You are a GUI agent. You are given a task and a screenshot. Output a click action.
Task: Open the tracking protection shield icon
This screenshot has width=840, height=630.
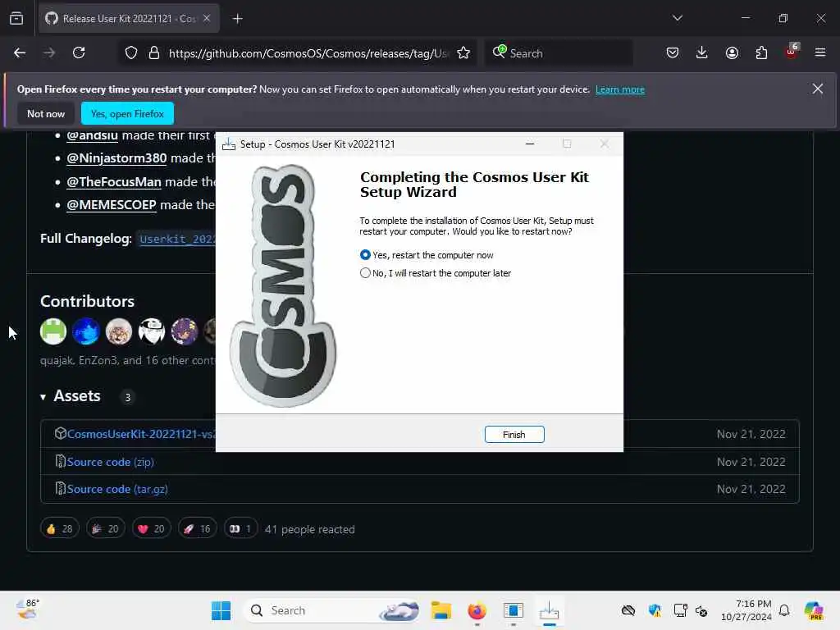[x=131, y=53]
